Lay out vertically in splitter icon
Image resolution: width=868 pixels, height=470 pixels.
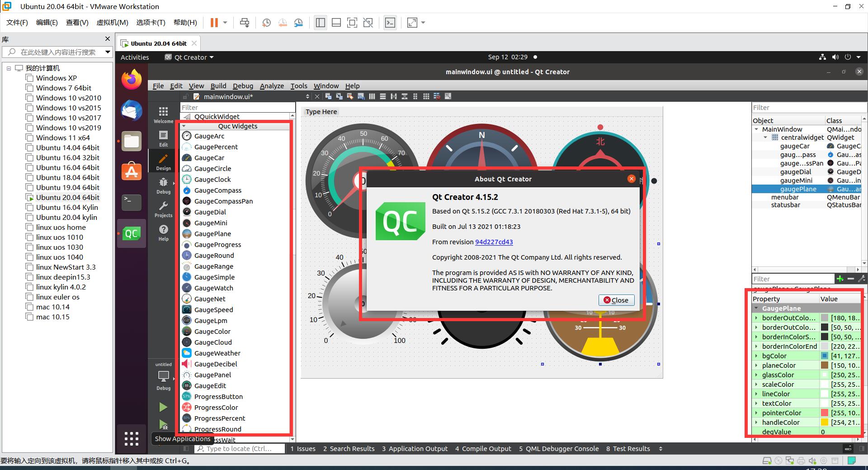(404, 96)
